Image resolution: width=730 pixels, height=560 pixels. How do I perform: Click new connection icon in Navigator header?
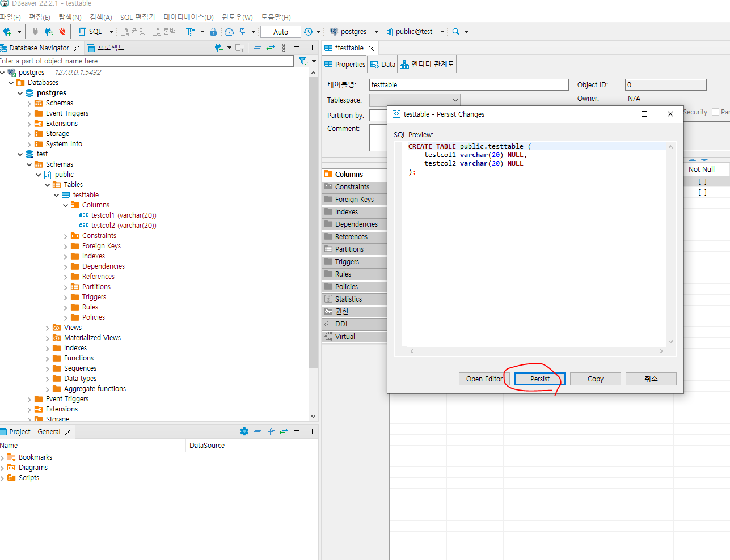click(218, 48)
